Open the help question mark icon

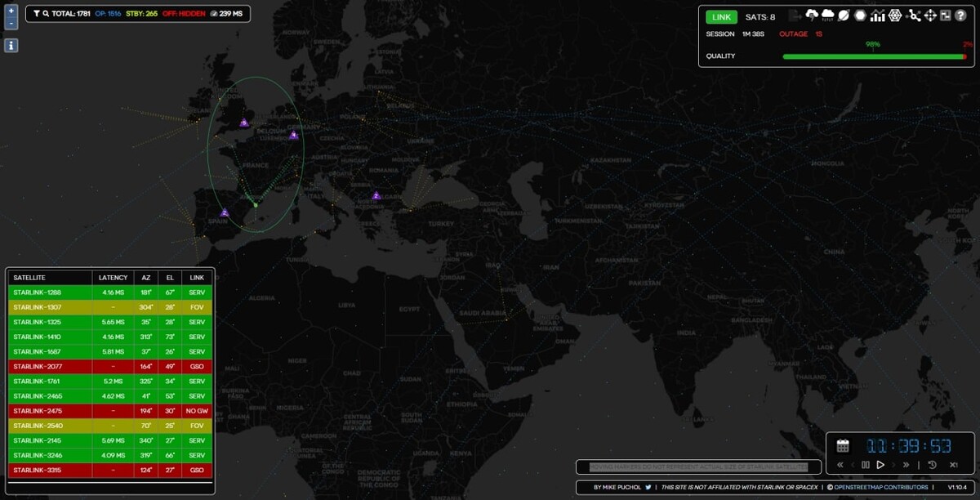pyautogui.click(x=960, y=16)
